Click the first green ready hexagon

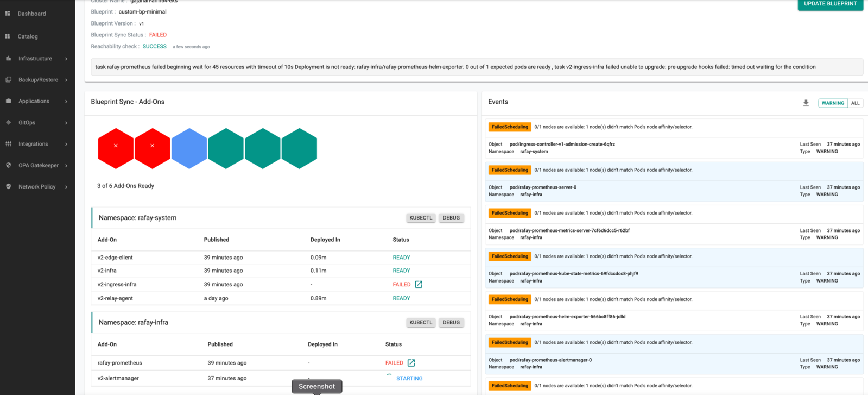point(226,148)
